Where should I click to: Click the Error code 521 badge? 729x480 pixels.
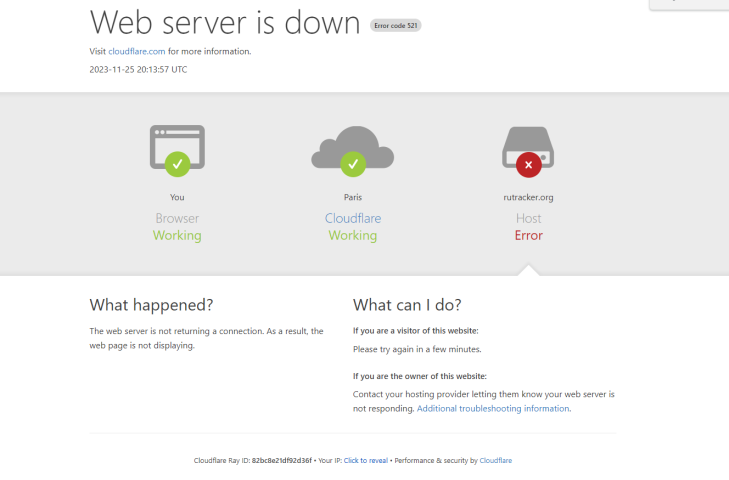[x=396, y=26]
